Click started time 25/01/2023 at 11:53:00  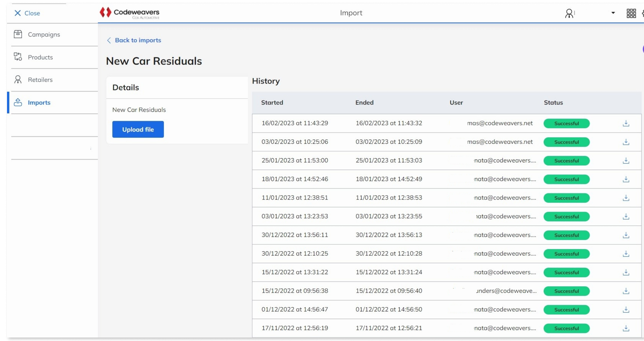[x=295, y=160]
